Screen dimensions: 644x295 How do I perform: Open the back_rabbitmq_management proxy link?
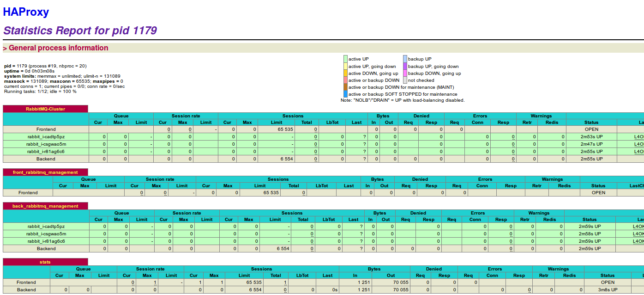click(45, 206)
